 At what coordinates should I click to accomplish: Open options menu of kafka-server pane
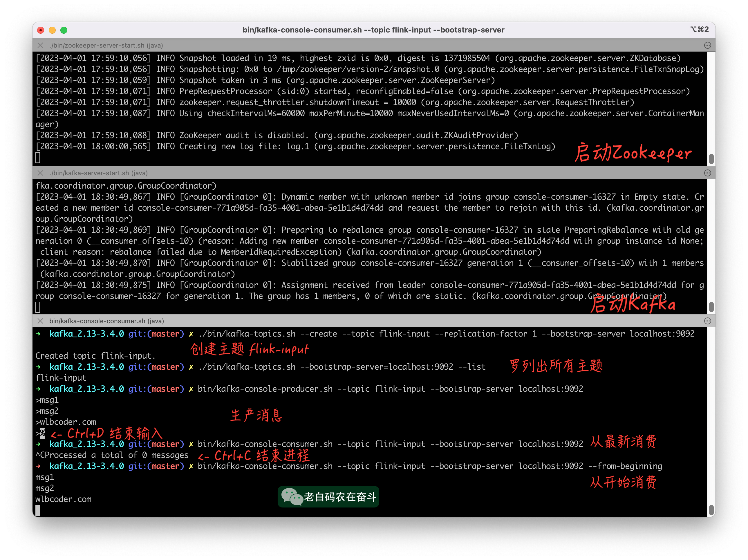[707, 173]
